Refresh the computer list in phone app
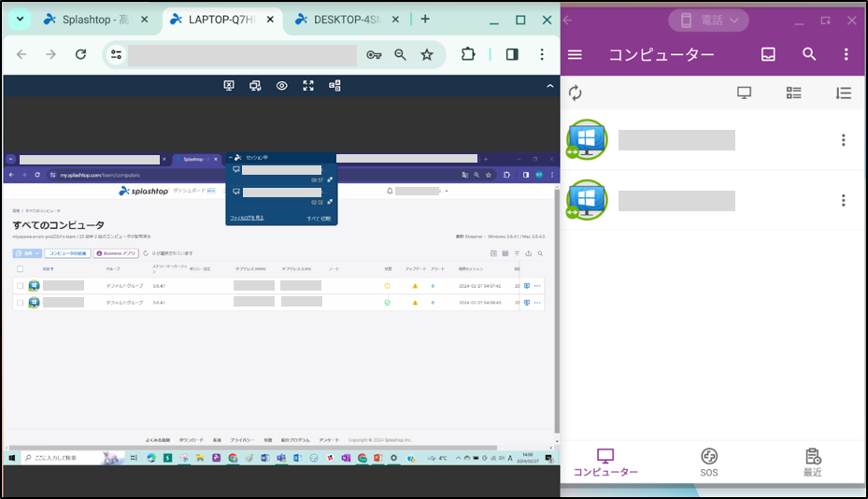 coord(576,93)
